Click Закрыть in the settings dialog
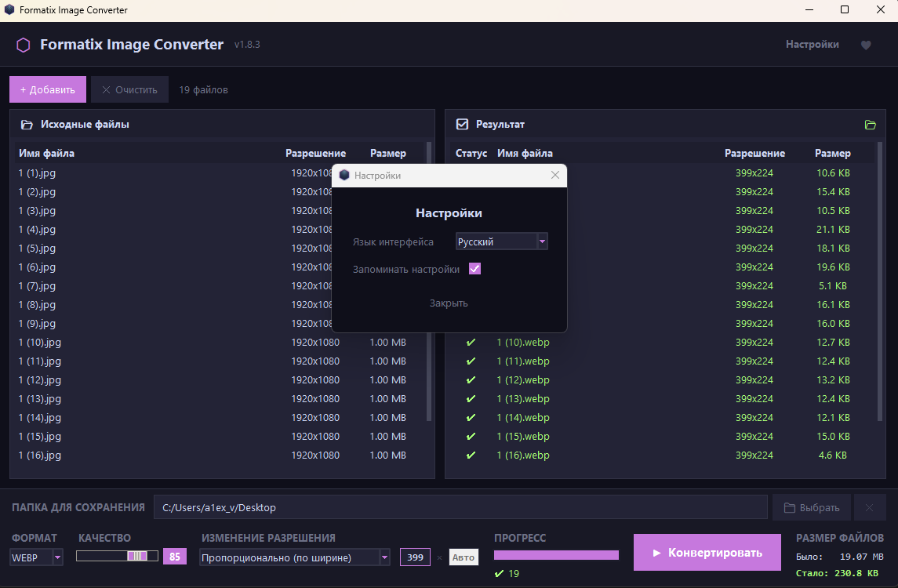 coord(449,303)
